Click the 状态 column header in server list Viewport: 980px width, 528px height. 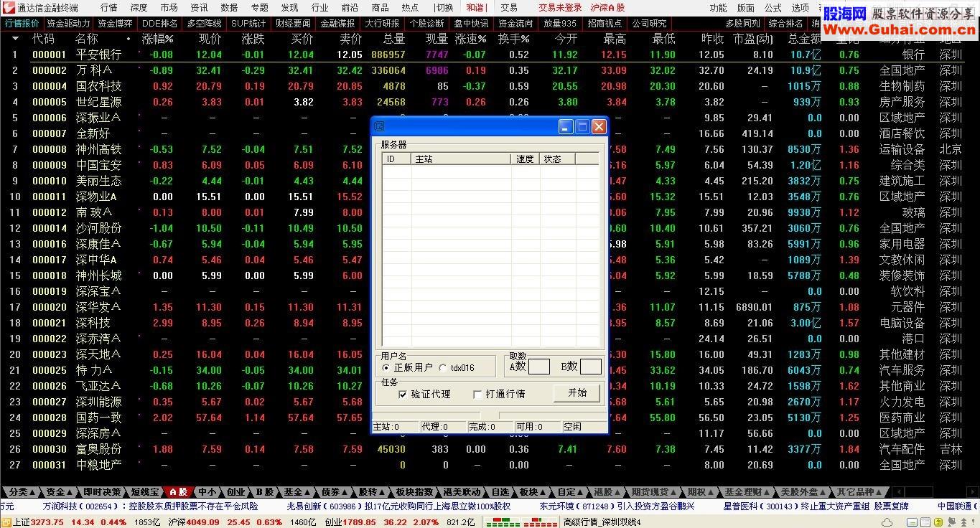point(559,159)
